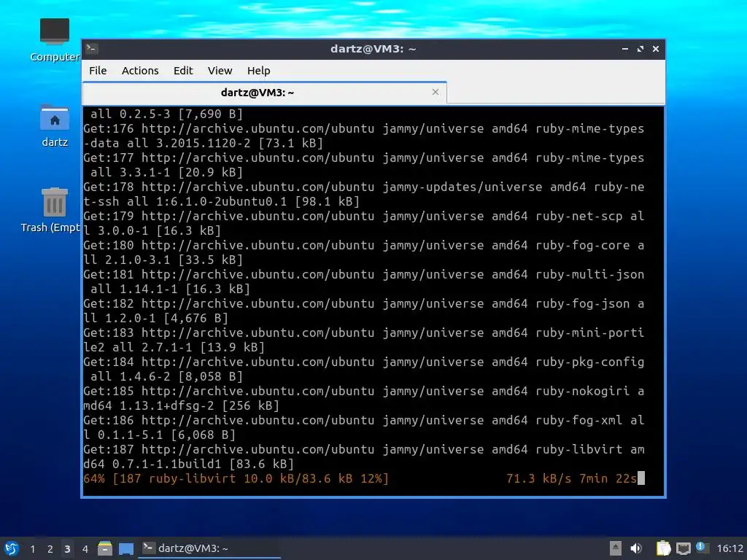Click the terminal cursor block
The image size is (747, 560).
coord(641,478)
